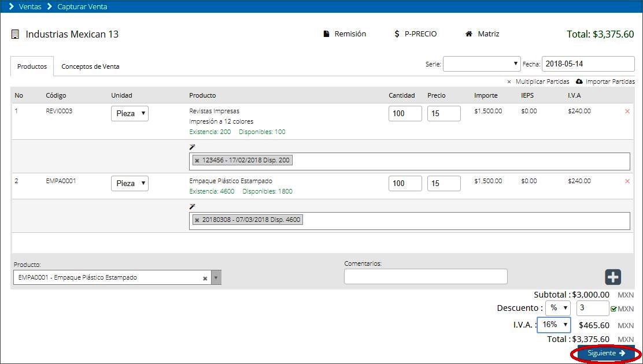This screenshot has height=364, width=643.
Task: Click the dollar sign P-PRECIO icon
Action: [x=397, y=34]
